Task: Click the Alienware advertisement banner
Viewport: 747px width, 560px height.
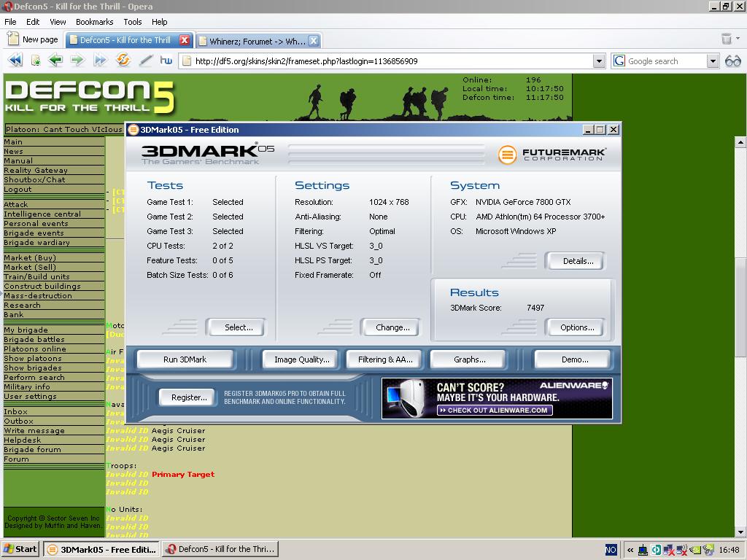Action: [x=497, y=398]
